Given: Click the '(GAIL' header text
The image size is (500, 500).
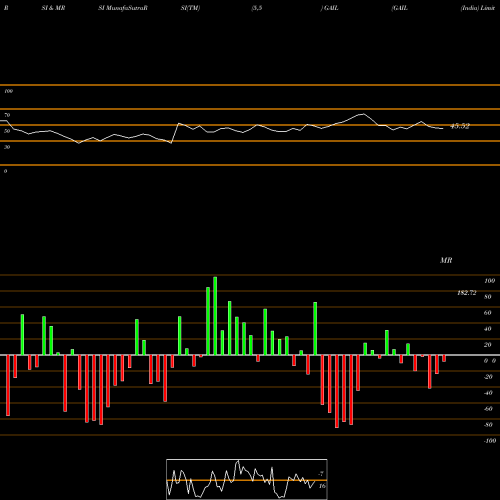Looking at the screenshot, I should coord(399,8).
